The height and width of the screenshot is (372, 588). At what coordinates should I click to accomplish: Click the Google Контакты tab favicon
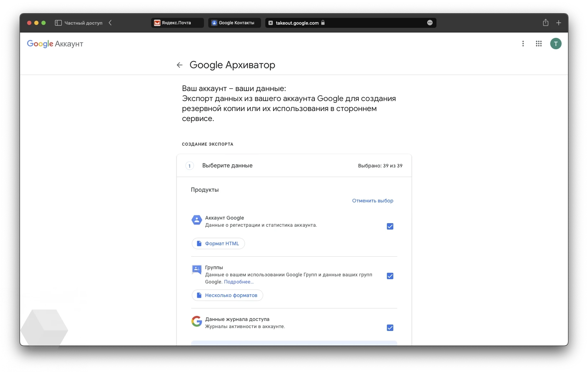click(x=214, y=23)
